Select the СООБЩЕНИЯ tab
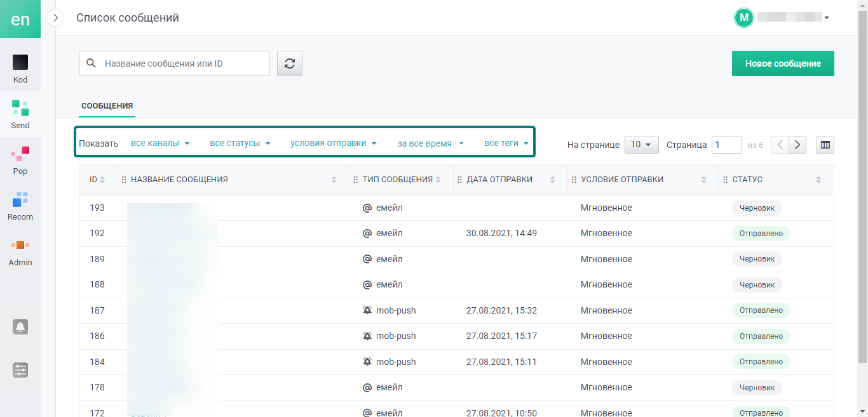This screenshot has height=417, width=868. click(107, 106)
